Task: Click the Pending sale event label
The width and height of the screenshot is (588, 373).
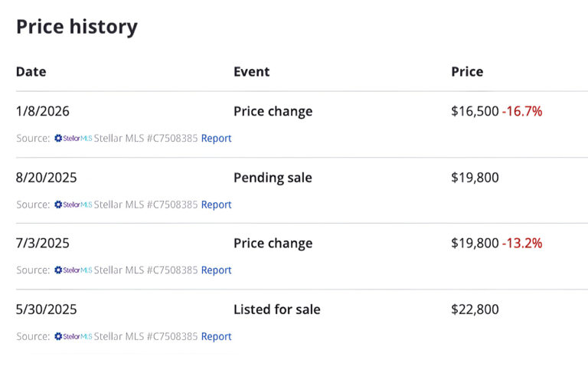Action: tap(273, 178)
